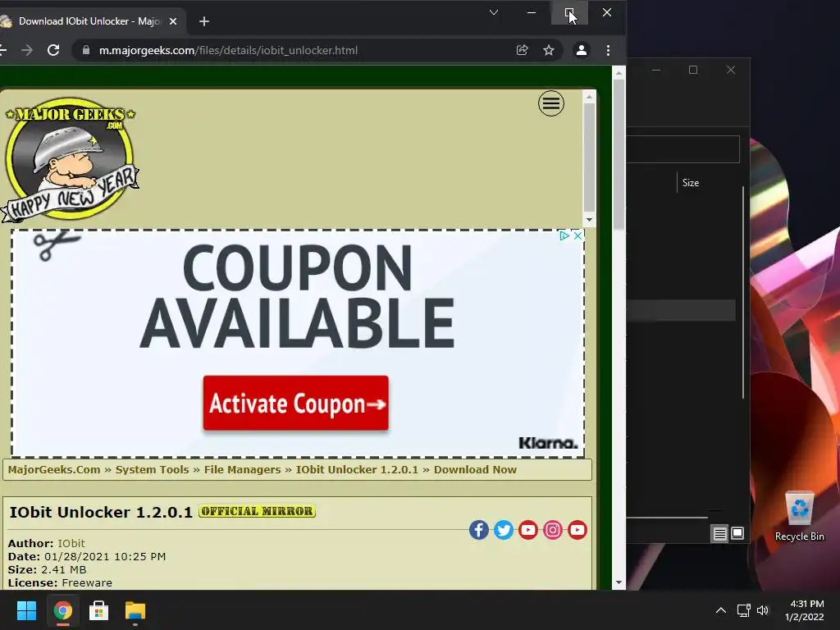Screen dimensions: 840x630
Task: Click the Download Now breadcrumb link
Action: click(475, 470)
